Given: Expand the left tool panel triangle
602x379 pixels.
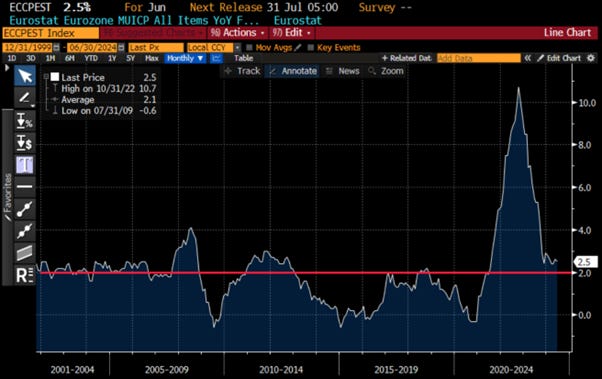Looking at the screenshot, I should (7, 68).
